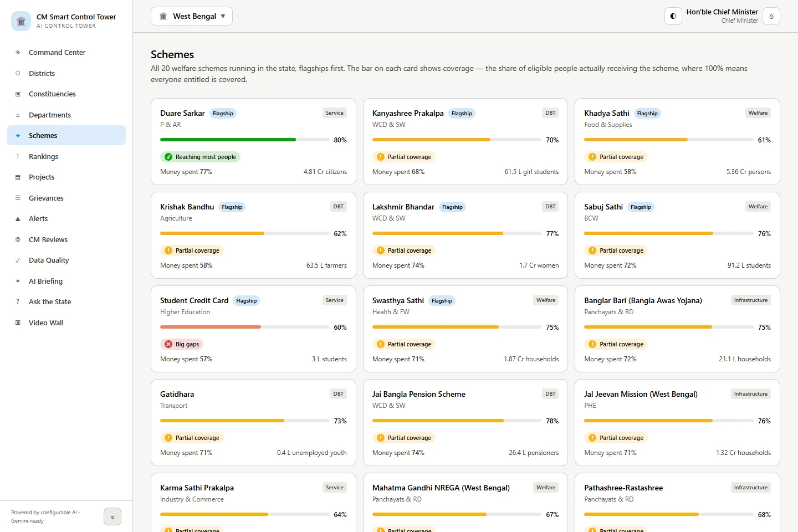Click the Infrastructure tag on Pathashree-Rastashree
798x532 pixels.
(751, 488)
